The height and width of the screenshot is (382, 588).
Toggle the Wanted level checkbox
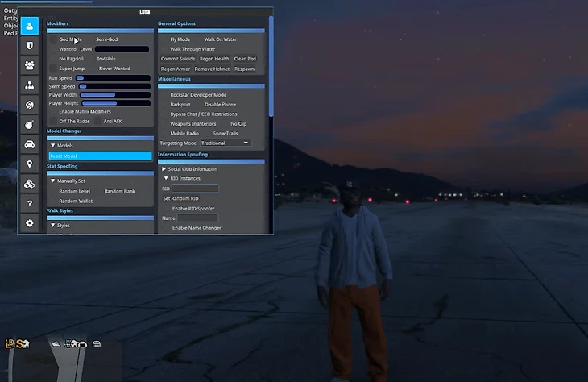tap(53, 49)
